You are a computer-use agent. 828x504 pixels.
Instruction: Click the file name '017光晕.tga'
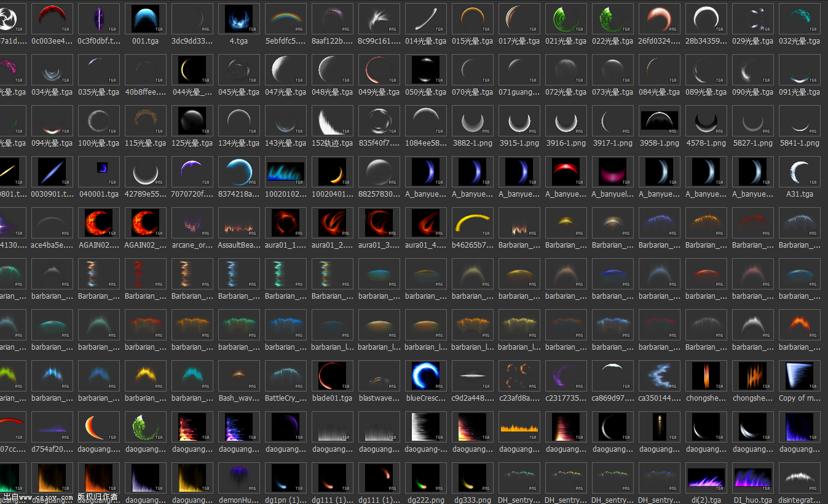[x=519, y=41]
